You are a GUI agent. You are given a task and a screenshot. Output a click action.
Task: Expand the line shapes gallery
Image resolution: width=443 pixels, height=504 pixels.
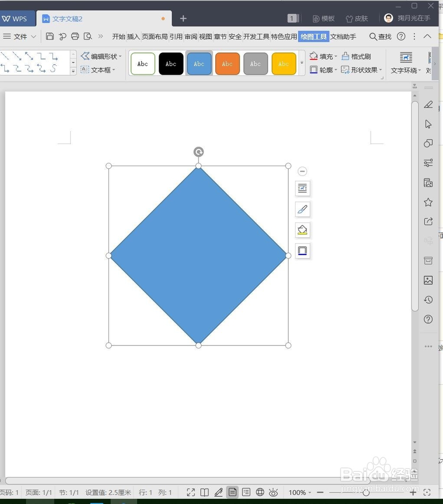click(73, 71)
